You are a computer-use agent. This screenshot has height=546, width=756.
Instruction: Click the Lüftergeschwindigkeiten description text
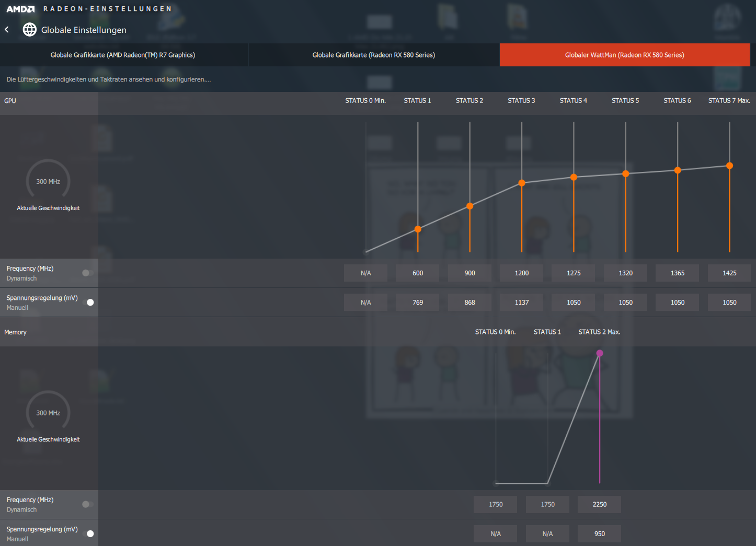click(109, 79)
